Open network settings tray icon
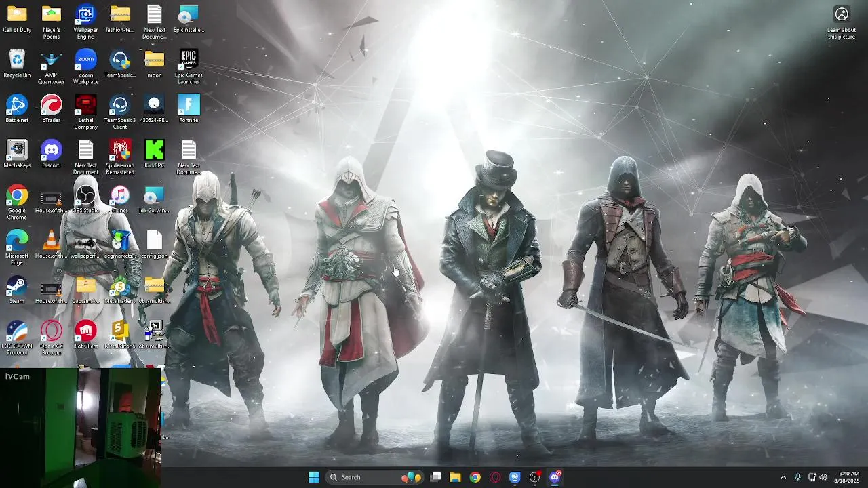 812,477
